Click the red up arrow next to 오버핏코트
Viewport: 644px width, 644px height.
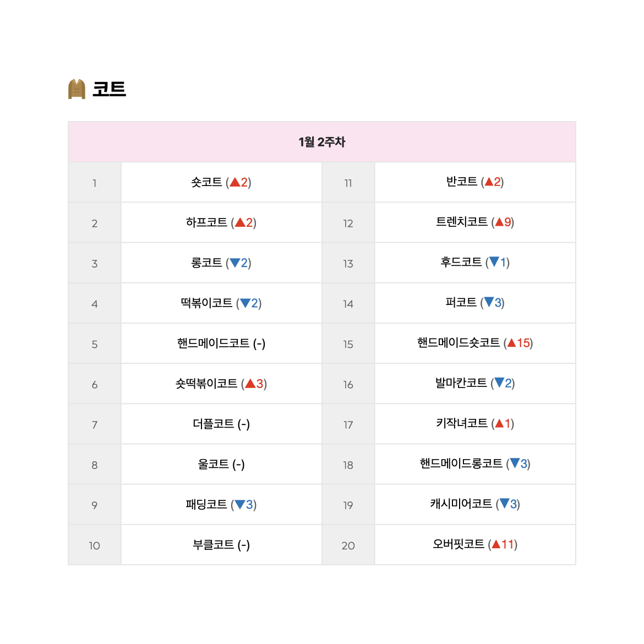click(496, 544)
